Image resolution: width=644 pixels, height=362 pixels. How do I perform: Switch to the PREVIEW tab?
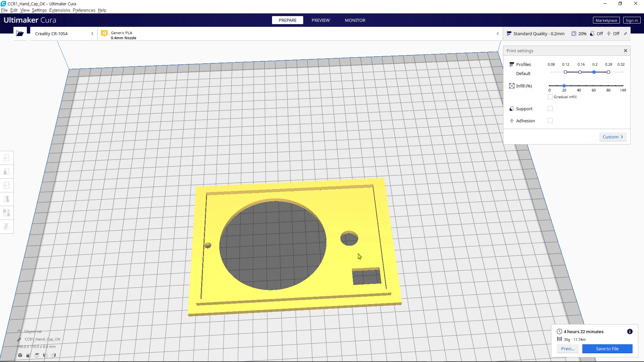(320, 20)
